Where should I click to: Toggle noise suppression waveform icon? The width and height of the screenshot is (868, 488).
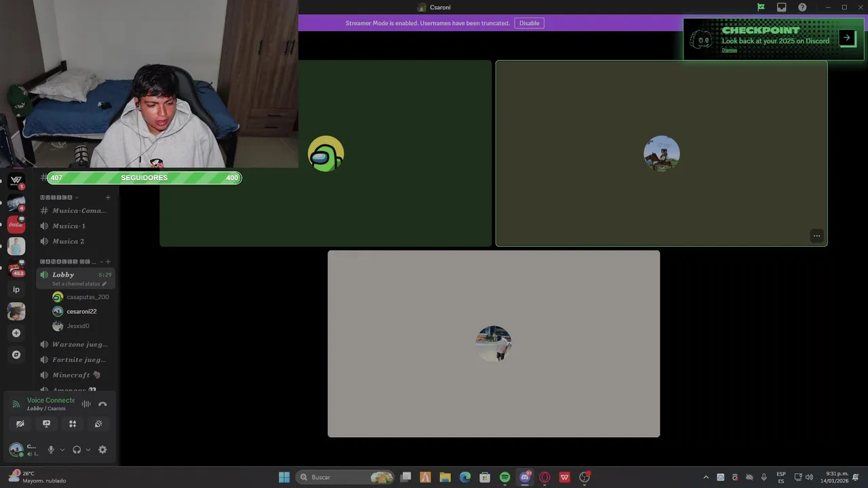tap(86, 404)
